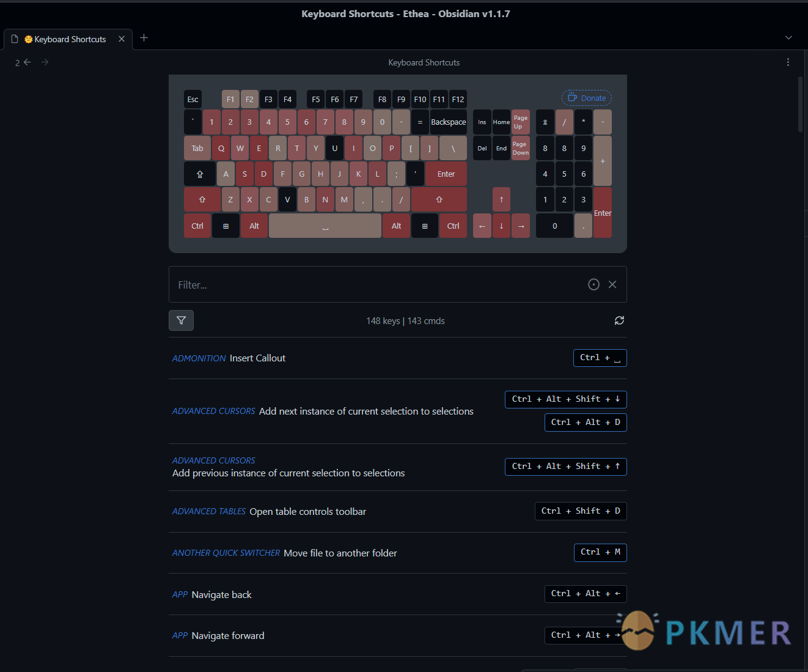Click the Page Down key
Viewport: 808px width, 672px height.
tap(521, 148)
